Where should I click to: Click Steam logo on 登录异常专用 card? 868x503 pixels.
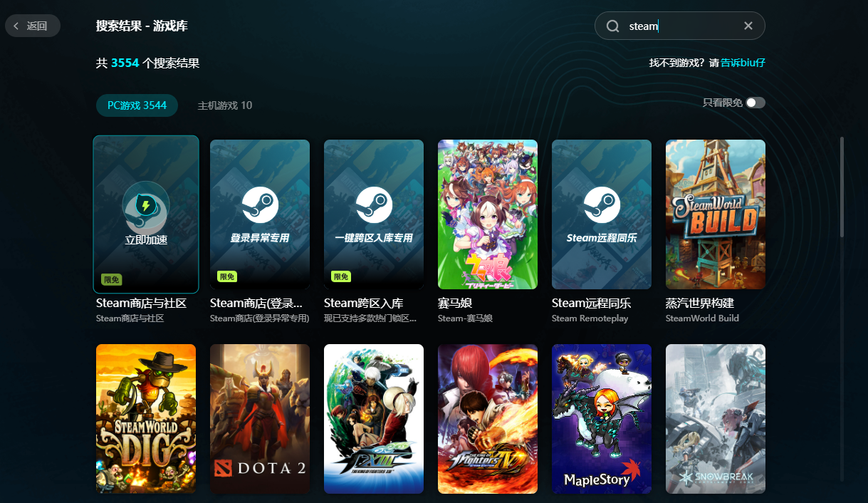260,205
